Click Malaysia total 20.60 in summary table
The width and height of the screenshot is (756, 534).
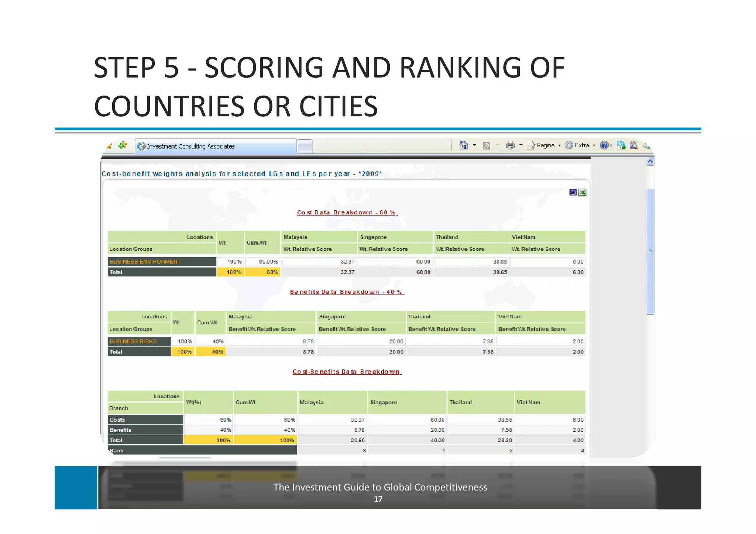[x=332, y=440]
